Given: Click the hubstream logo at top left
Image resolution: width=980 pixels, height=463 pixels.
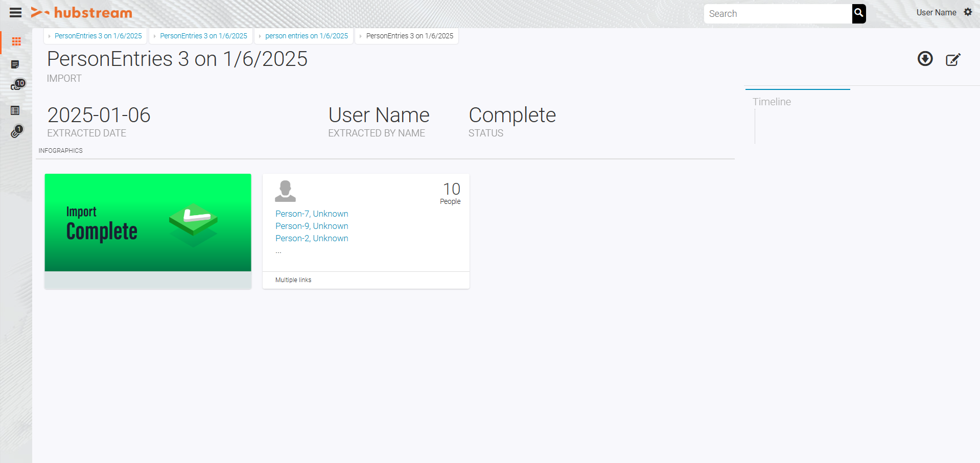Looking at the screenshot, I should (x=81, y=13).
